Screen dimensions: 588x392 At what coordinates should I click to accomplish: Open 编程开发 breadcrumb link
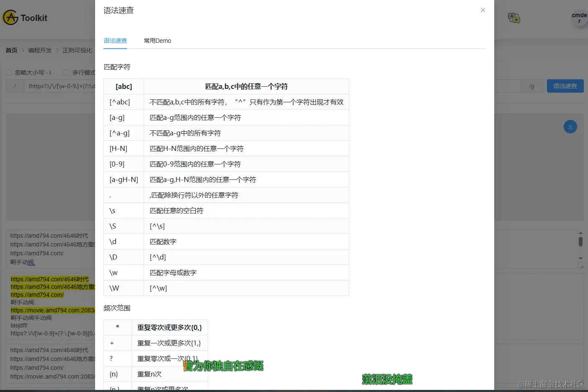(x=40, y=50)
